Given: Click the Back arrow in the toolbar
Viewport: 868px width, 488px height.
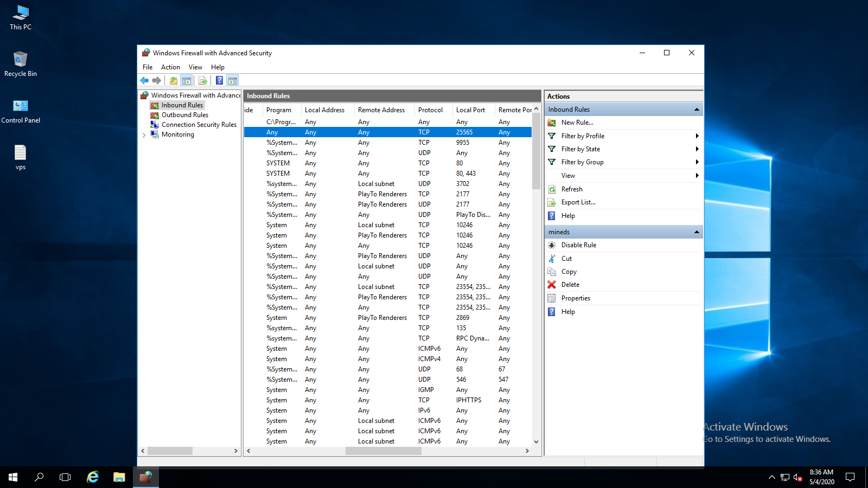Looking at the screenshot, I should point(144,81).
